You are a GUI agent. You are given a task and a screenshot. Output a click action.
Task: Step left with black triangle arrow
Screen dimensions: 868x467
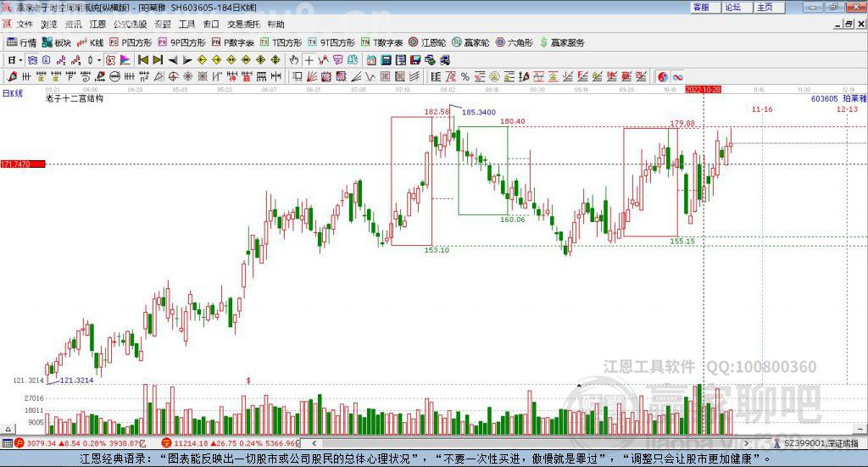173,60
